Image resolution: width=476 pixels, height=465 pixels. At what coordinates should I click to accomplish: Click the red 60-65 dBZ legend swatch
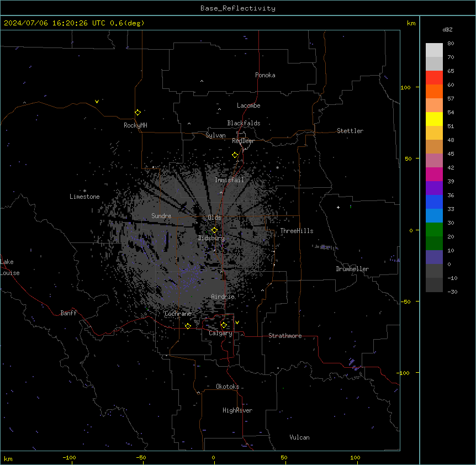click(434, 77)
